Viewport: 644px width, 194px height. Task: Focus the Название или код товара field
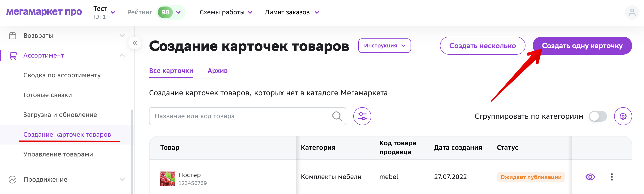[247, 116]
